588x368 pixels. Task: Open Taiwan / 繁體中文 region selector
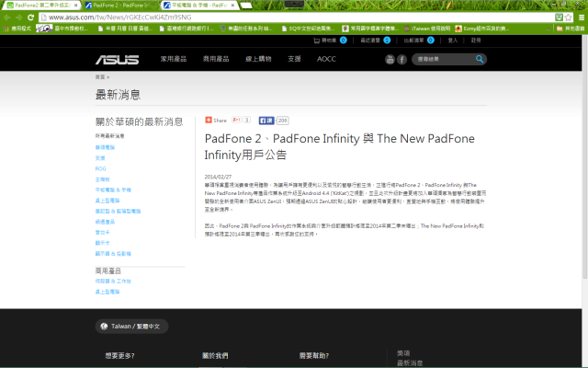point(131,327)
